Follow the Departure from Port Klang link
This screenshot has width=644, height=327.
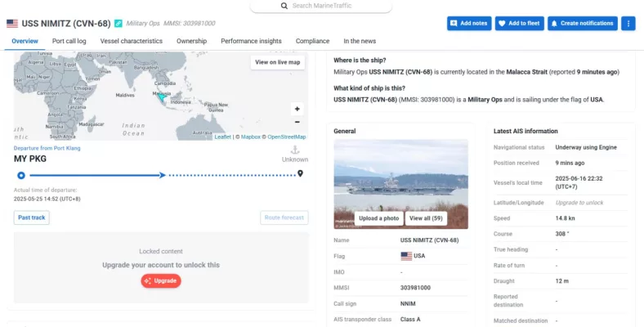coord(47,148)
